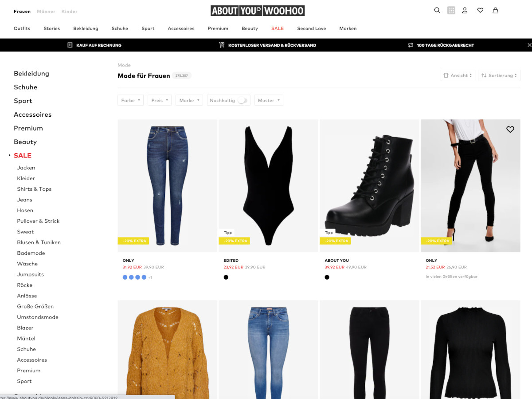The width and height of the screenshot is (532, 399).
Task: Toggle the Nachhaltig filter switch
Action: 243,100
